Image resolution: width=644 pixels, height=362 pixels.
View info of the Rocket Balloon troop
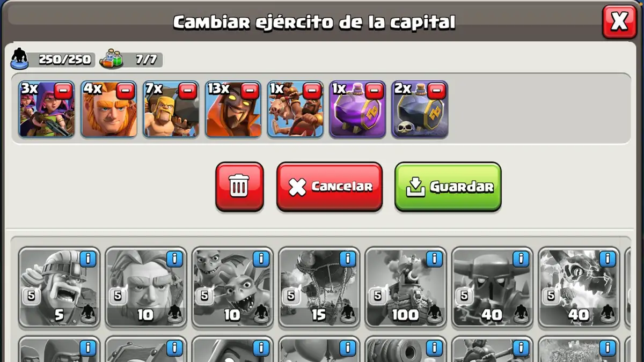click(348, 259)
